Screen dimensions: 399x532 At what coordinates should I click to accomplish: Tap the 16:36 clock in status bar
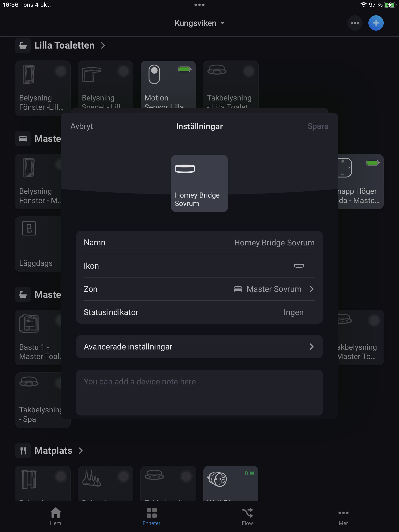tap(11, 5)
